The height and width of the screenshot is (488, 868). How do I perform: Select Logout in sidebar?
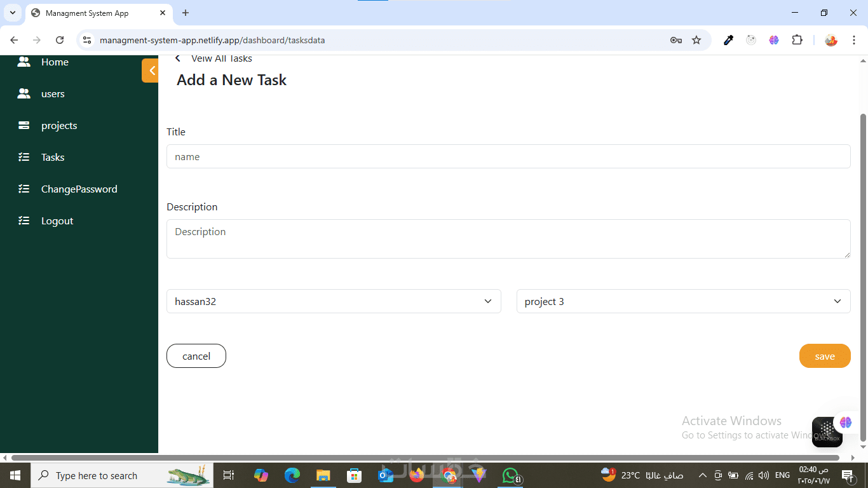[57, 220]
